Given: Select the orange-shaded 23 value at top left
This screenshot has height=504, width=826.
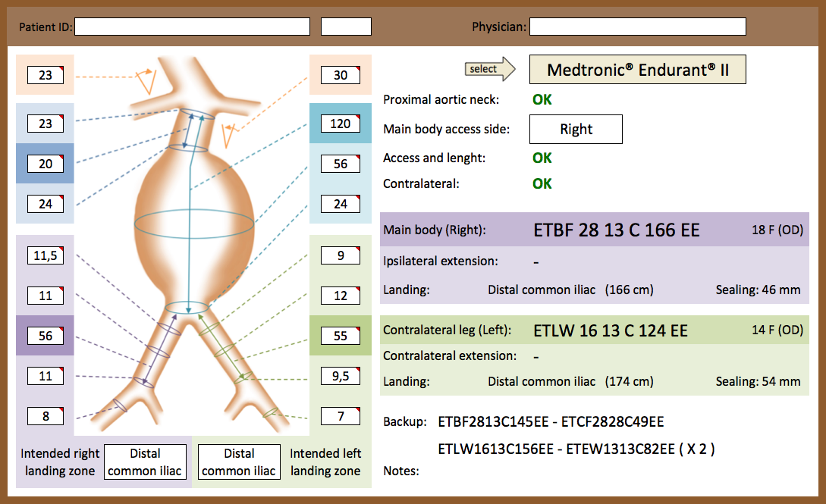Looking at the screenshot, I should (x=46, y=75).
